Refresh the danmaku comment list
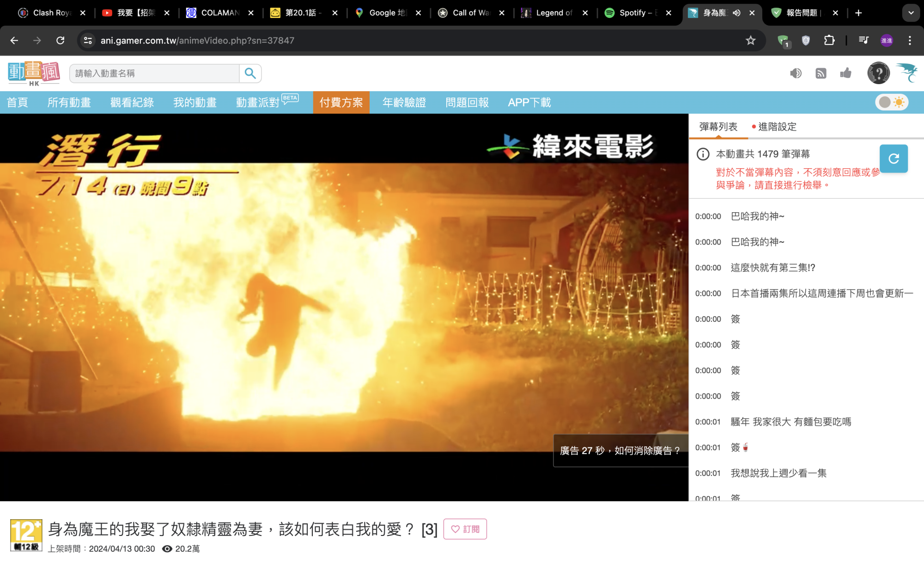The height and width of the screenshot is (578, 924). tap(894, 159)
